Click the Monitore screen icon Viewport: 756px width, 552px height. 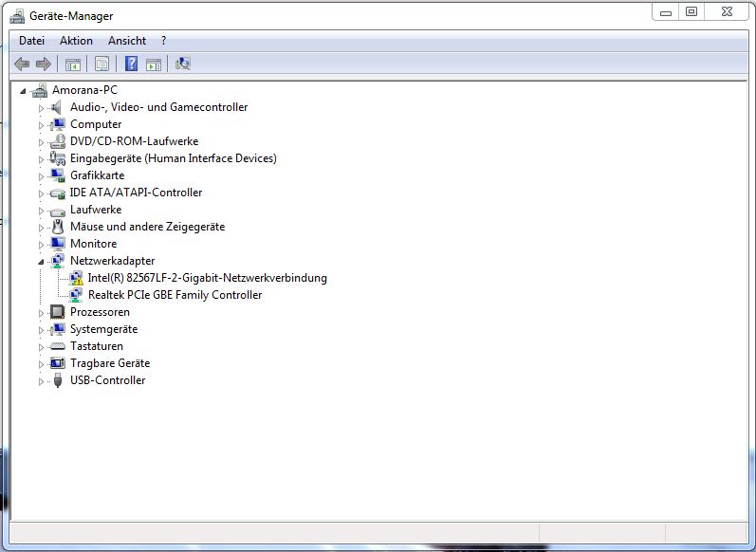[x=58, y=244]
